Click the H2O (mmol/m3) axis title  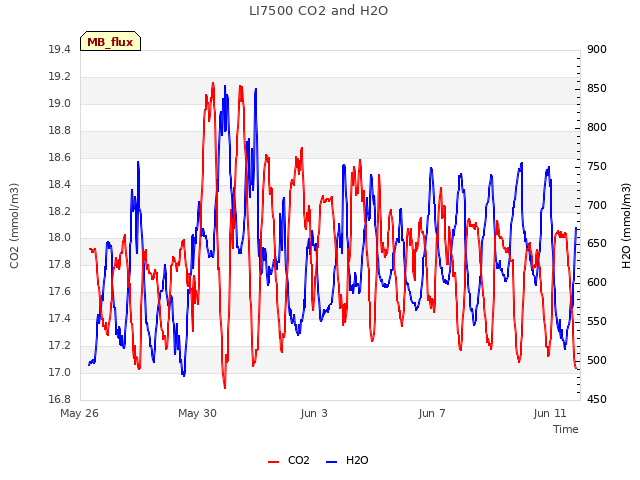point(626,226)
